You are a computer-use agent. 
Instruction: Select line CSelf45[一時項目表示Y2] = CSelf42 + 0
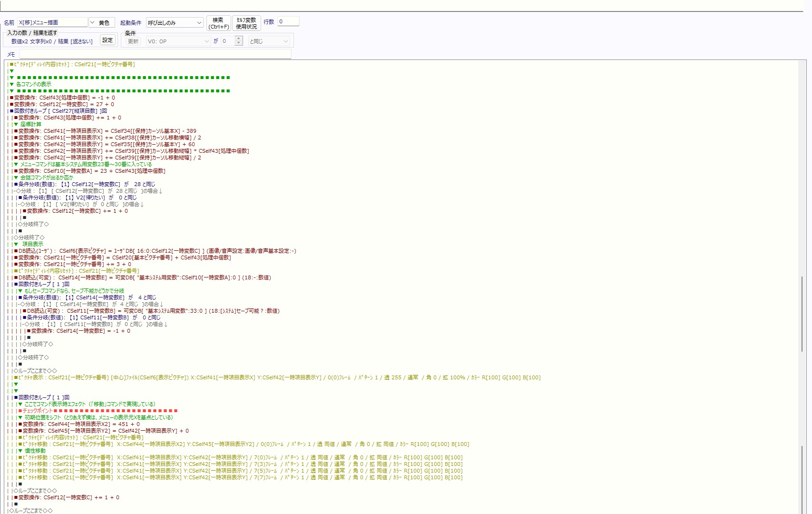click(x=106, y=431)
